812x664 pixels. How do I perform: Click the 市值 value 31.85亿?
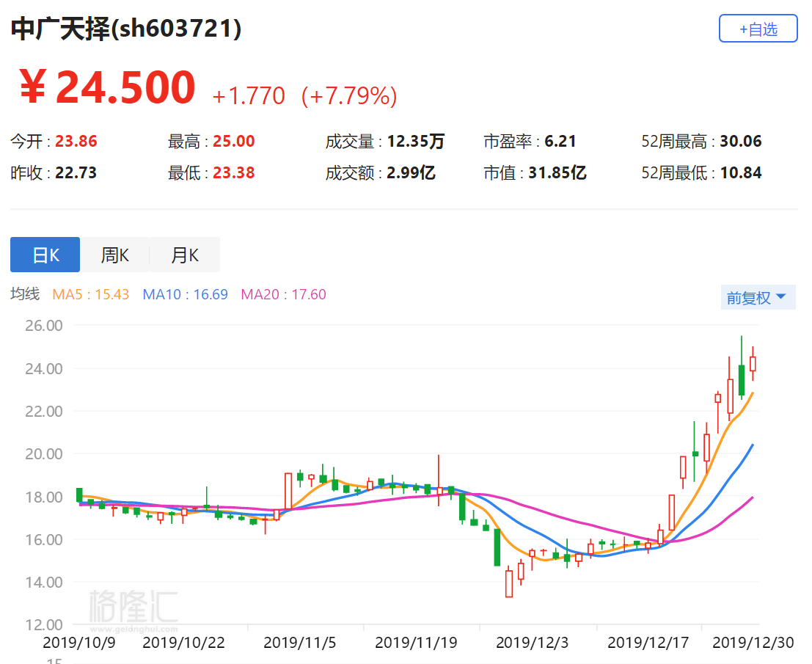557,172
